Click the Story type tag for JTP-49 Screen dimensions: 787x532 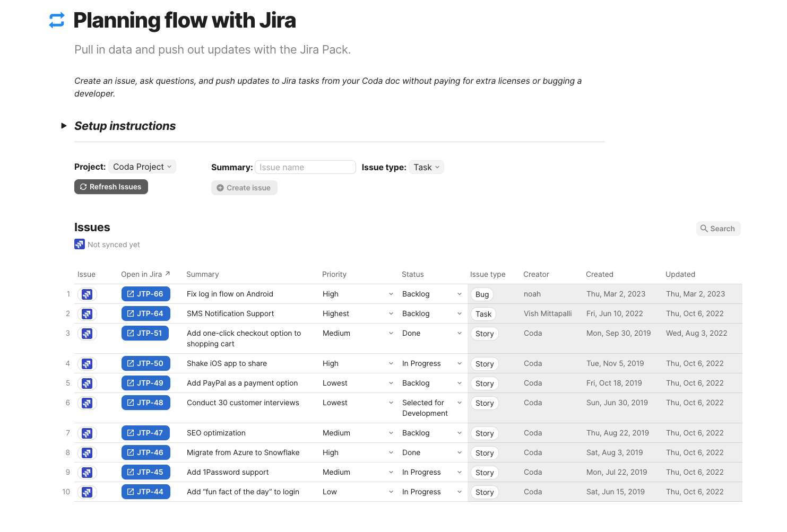485,383
